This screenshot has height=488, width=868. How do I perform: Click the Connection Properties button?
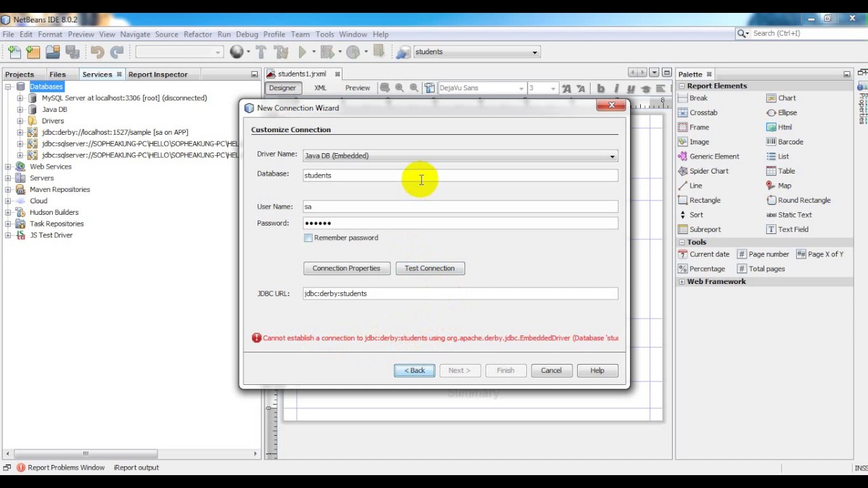pos(347,268)
